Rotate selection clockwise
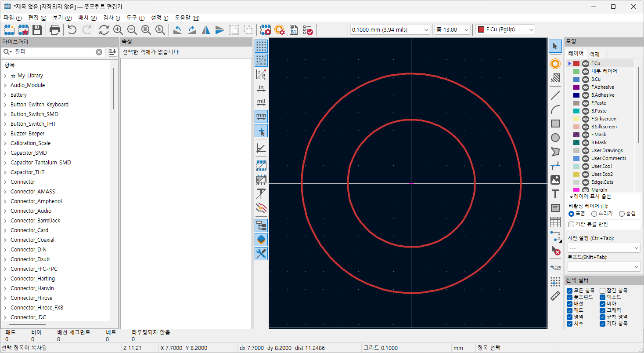The width and height of the screenshot is (644, 353). pyautogui.click(x=192, y=30)
